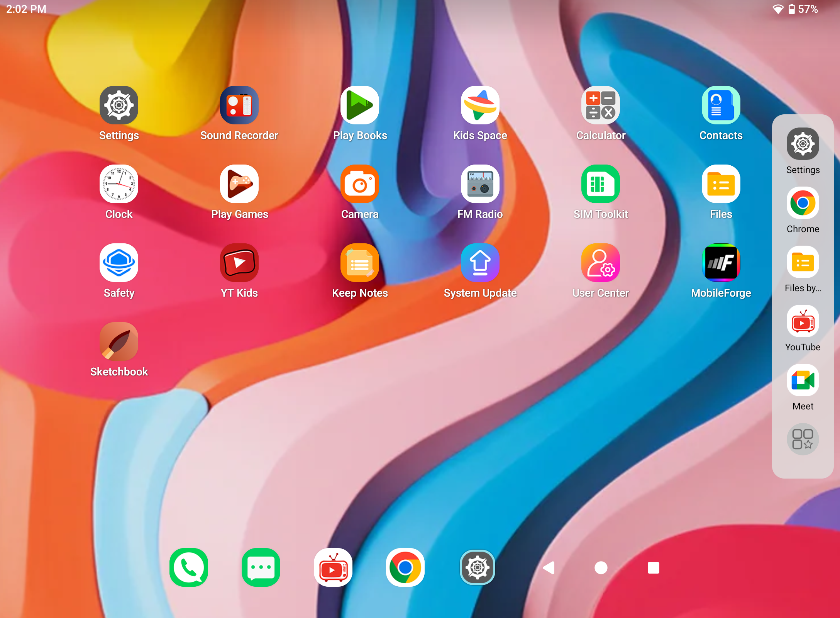Open Chrome from the sidebar panel

tap(803, 203)
